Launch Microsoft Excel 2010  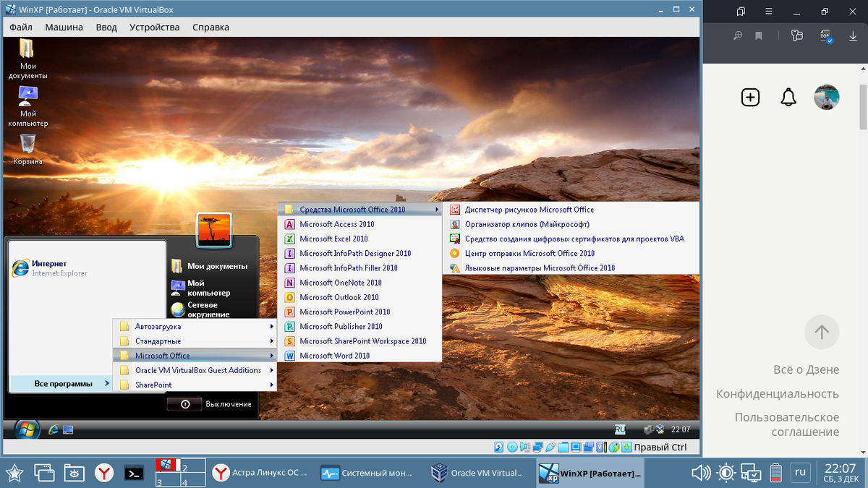359,239
